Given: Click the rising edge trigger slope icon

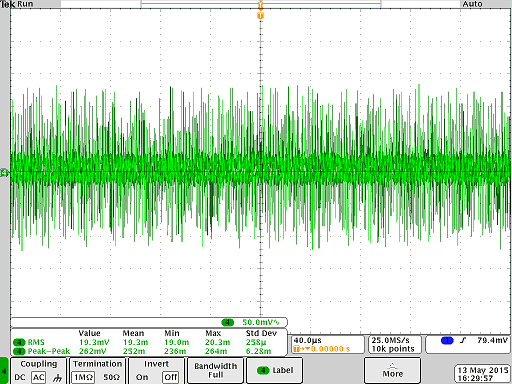Looking at the screenshot, I should [463, 340].
